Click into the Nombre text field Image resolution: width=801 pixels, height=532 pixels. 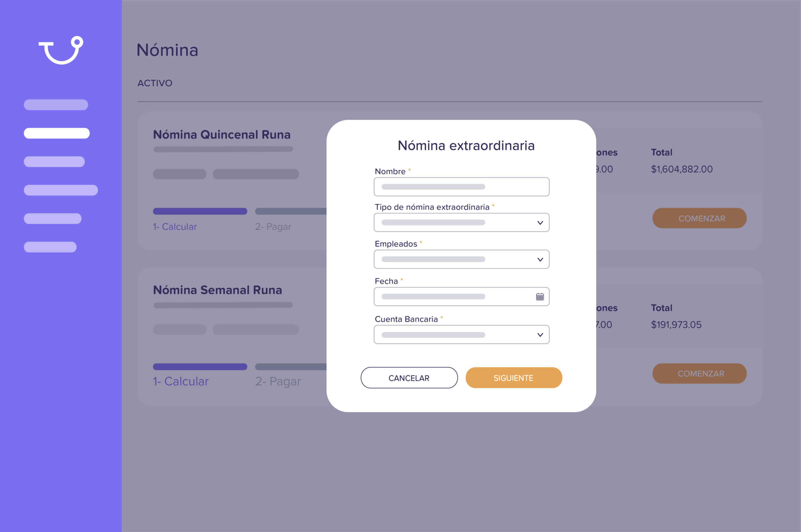coord(461,187)
